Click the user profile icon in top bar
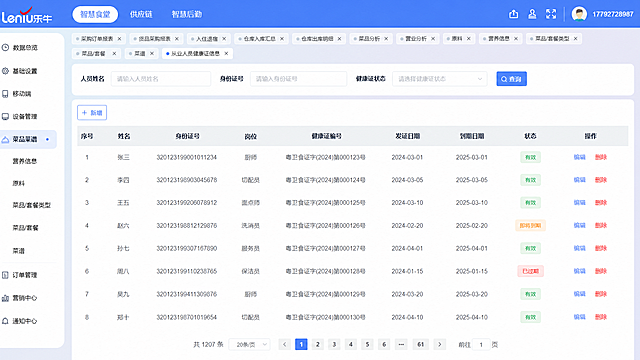The height and width of the screenshot is (360, 640). tap(532, 14)
